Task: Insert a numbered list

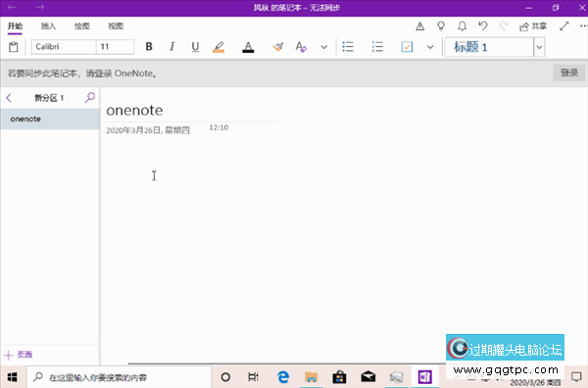Action: (377, 47)
